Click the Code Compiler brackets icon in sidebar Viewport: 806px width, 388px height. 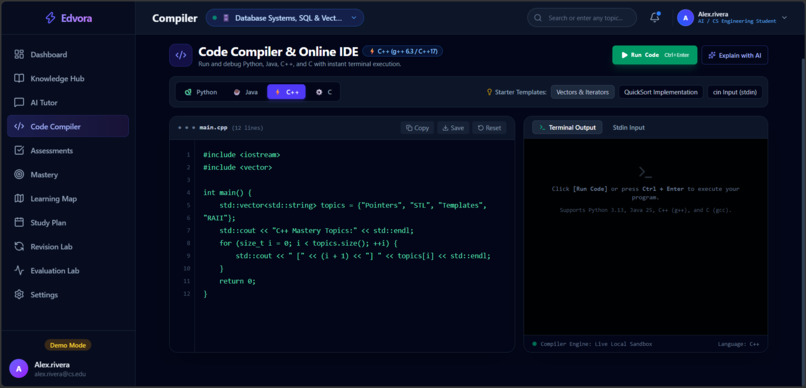click(x=19, y=126)
